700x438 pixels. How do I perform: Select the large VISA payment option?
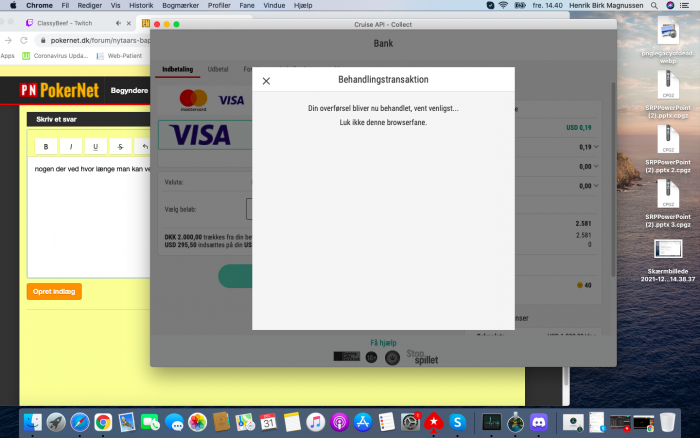pyautogui.click(x=205, y=134)
